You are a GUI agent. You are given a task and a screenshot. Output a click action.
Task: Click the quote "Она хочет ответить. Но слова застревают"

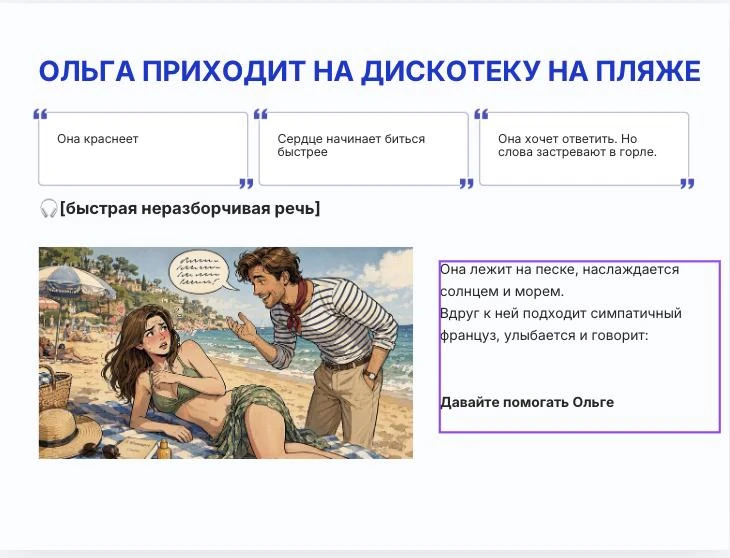584,149
